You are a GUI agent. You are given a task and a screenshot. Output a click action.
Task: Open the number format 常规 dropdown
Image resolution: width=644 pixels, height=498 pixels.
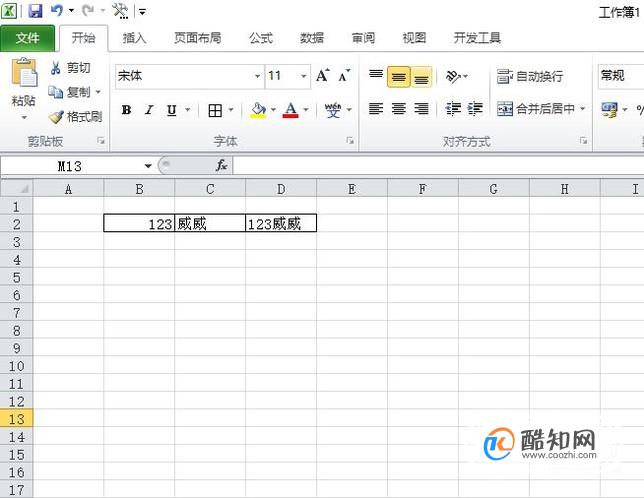click(x=621, y=76)
